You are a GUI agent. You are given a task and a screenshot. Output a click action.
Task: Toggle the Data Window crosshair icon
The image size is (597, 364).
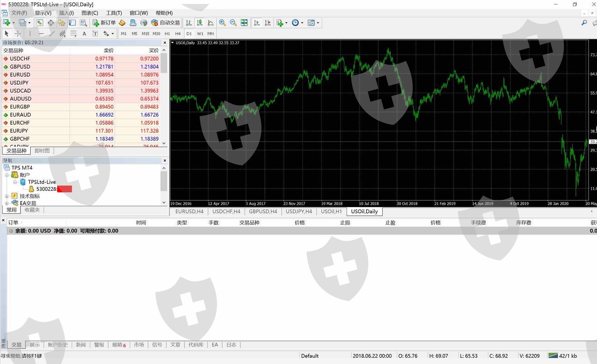50,23
